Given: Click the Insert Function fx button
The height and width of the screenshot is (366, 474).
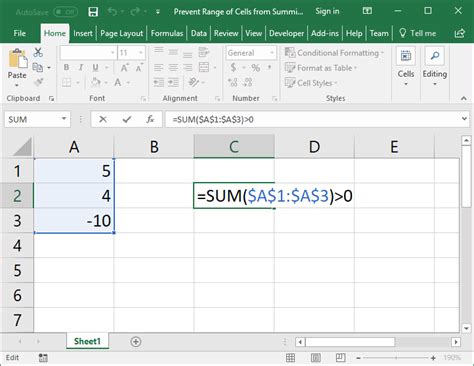Looking at the screenshot, I should 150,119.
